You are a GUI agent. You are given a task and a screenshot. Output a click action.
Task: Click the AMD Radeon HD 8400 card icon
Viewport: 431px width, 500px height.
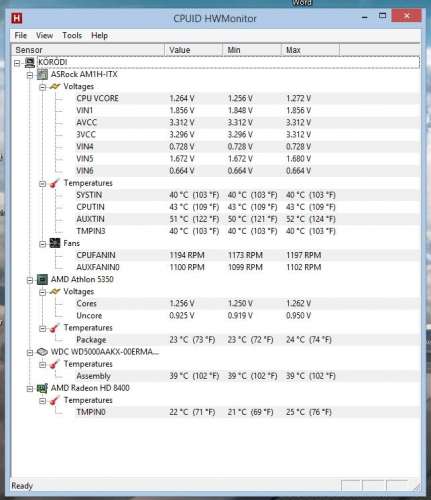(42, 388)
